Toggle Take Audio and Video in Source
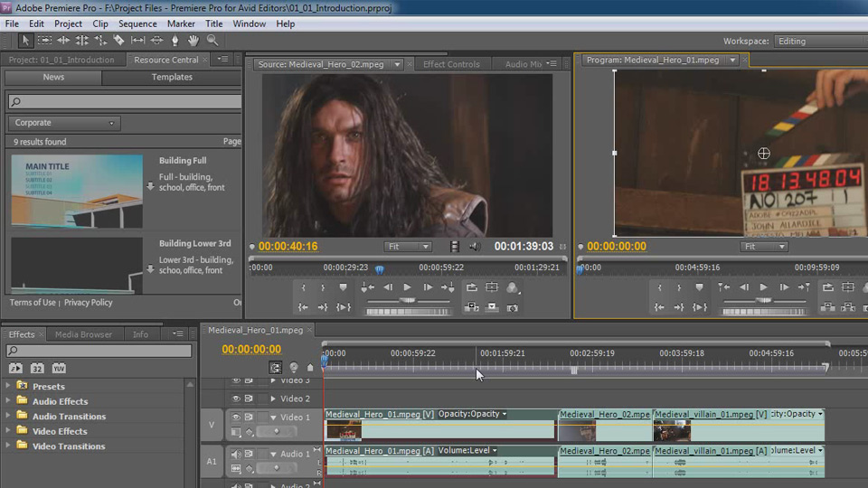Image resolution: width=868 pixels, height=488 pixels. [x=454, y=247]
